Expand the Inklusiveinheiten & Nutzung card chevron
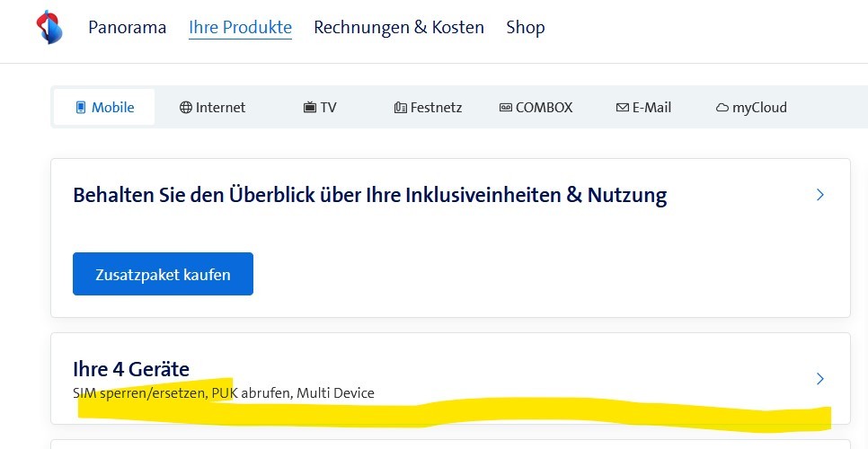This screenshot has height=449, width=868. click(819, 195)
